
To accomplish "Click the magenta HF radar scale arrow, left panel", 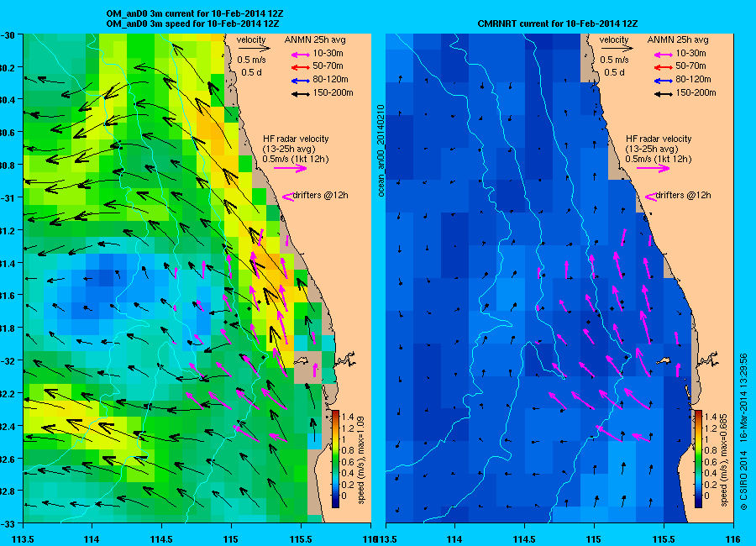I will pos(291,168).
